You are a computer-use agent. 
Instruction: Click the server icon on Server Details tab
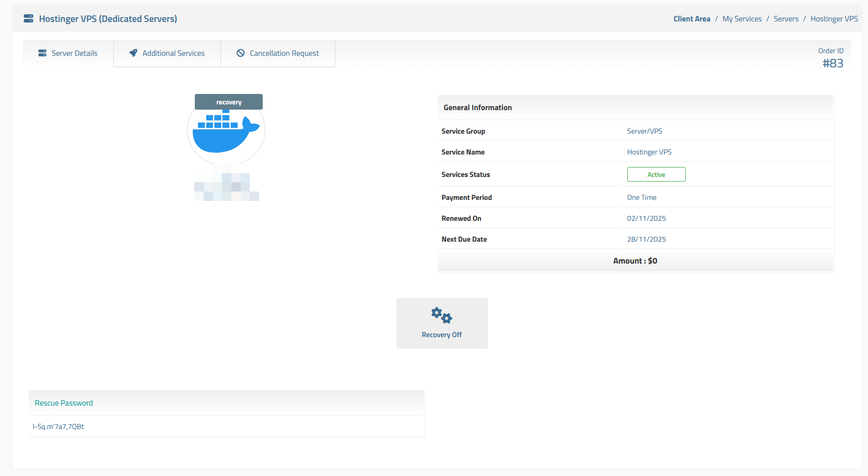(42, 53)
